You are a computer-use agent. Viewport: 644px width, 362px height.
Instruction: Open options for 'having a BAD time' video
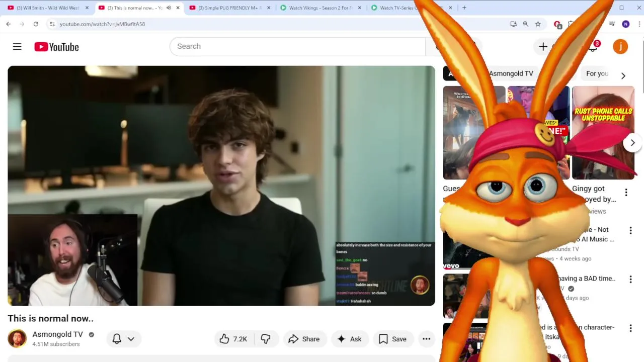[x=630, y=279]
